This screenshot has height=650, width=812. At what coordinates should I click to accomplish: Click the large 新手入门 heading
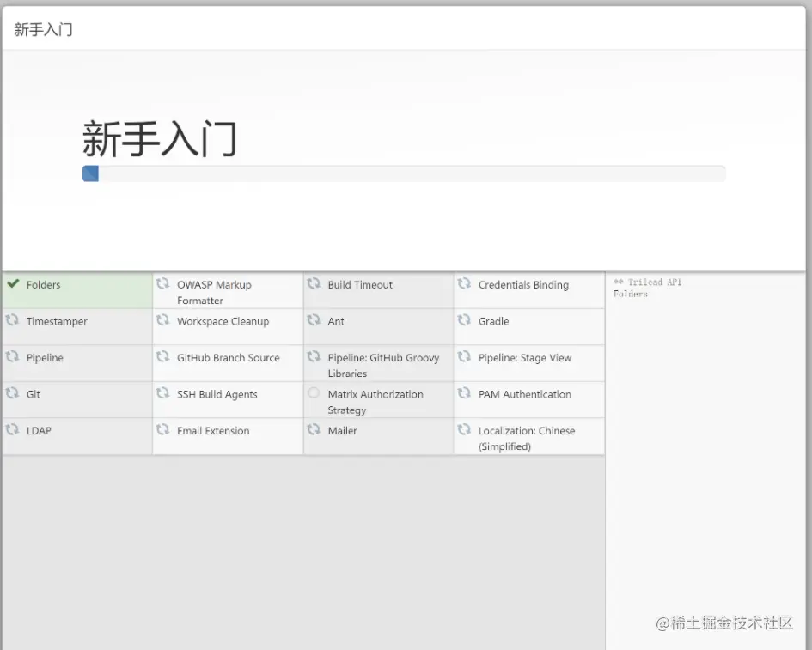point(160,139)
